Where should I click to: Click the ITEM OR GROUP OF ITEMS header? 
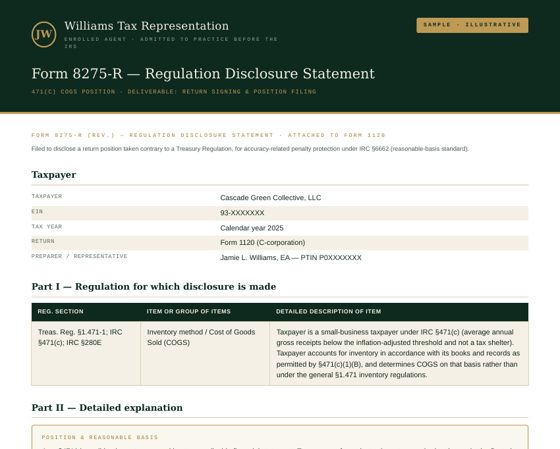pos(189,311)
